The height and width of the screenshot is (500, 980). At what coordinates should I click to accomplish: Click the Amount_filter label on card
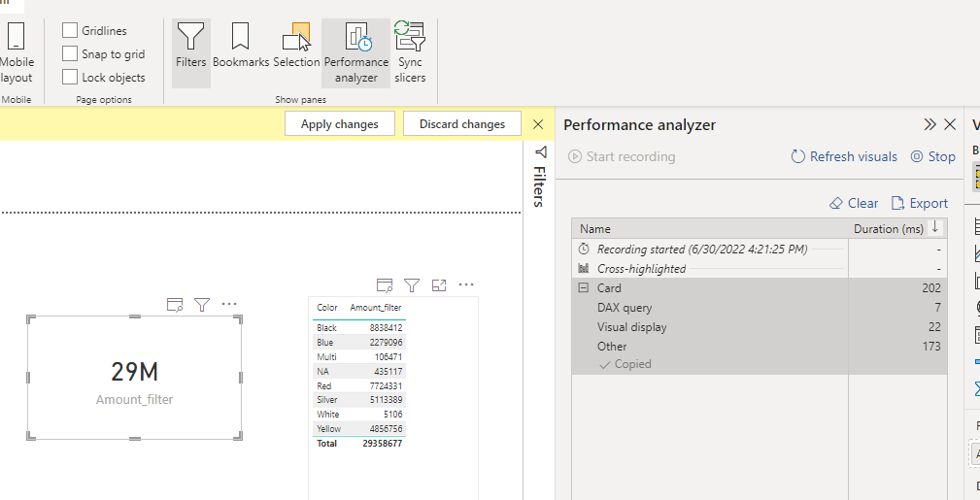[134, 399]
